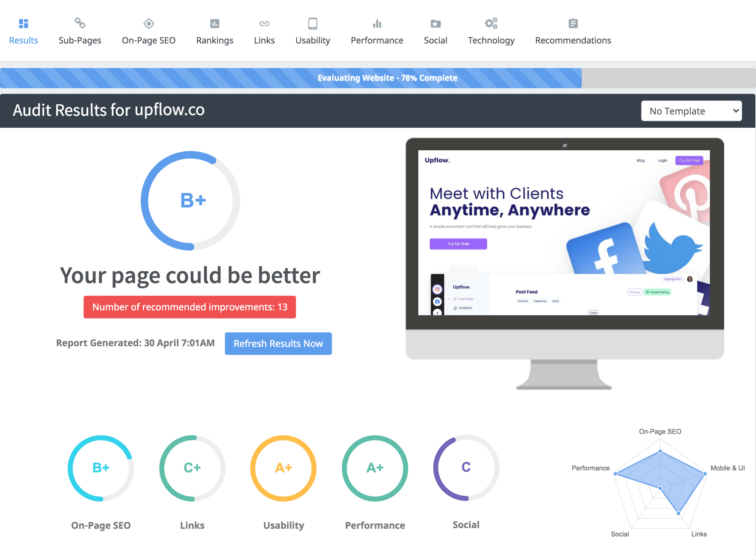Select the Technology tab label
The height and width of the screenshot is (556, 756).
pos(491,40)
